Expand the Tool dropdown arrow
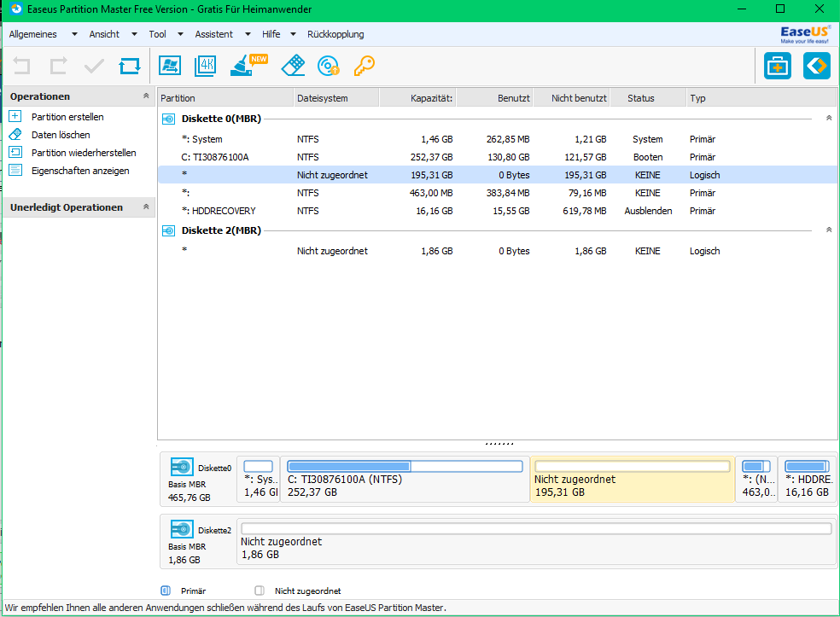840x617 pixels. [x=180, y=34]
